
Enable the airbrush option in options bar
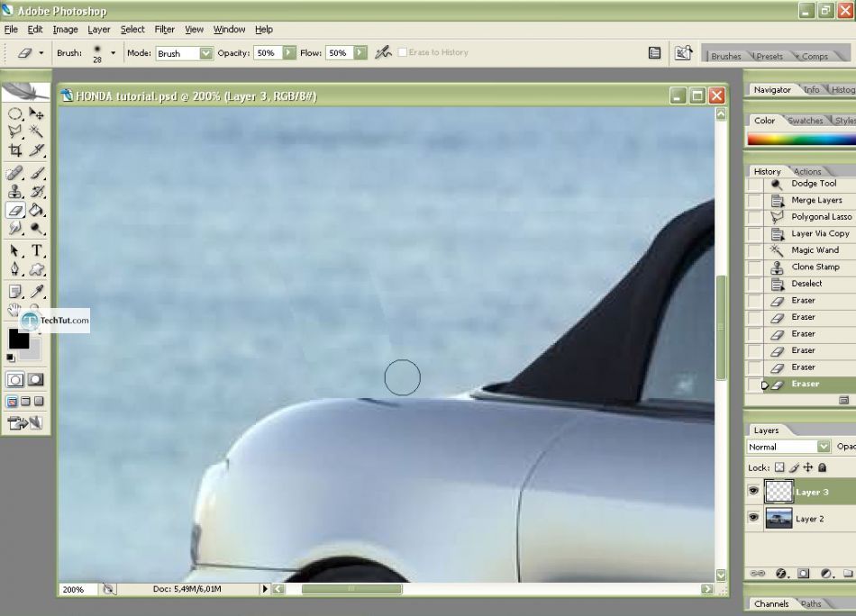[383, 53]
